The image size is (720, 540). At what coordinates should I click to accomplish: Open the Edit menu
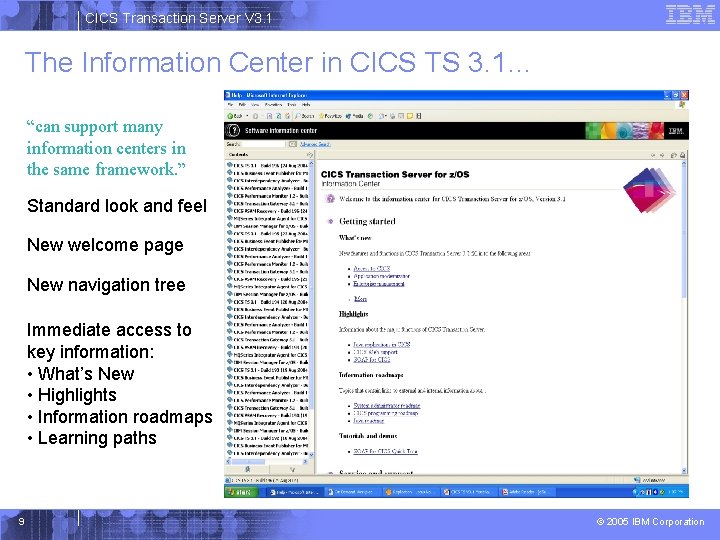click(242, 105)
